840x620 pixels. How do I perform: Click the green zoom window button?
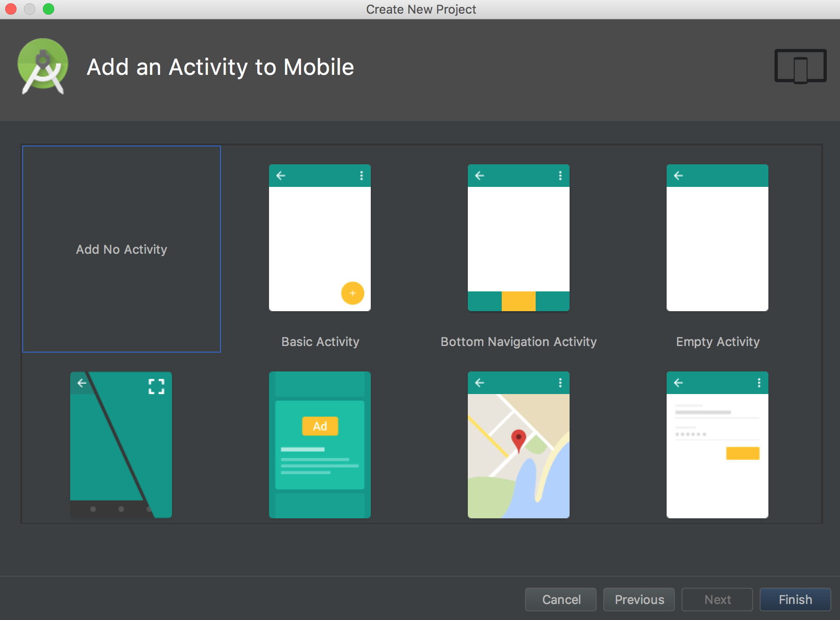pos(49,9)
